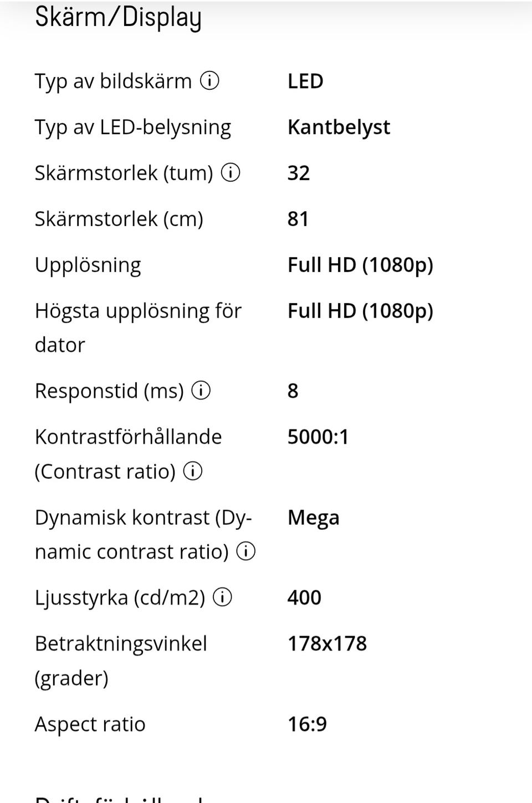Click the Aspect ratio label
532x803 pixels.
(90, 724)
